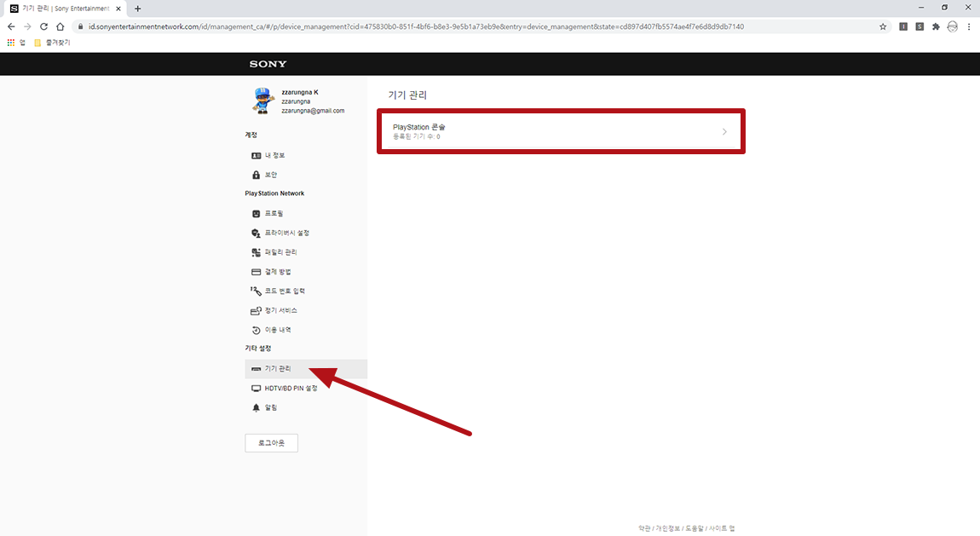
Task: Click the zzarungna K profile avatar
Action: click(263, 101)
